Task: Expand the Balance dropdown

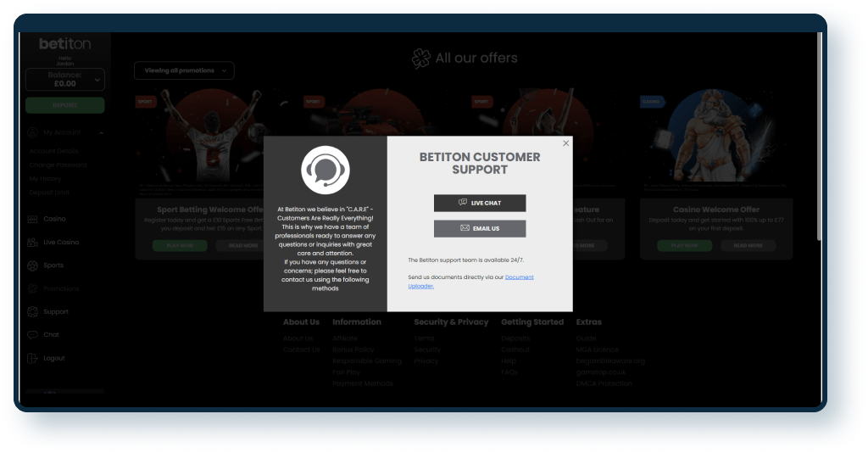Action: (97, 80)
